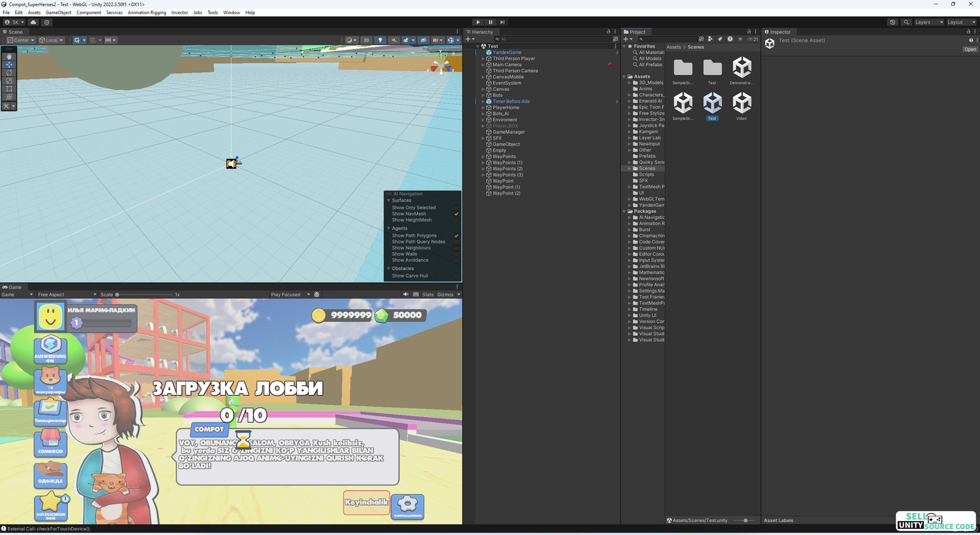Adjust the Game view Scale slider
This screenshot has height=535, width=980.
[x=118, y=294]
